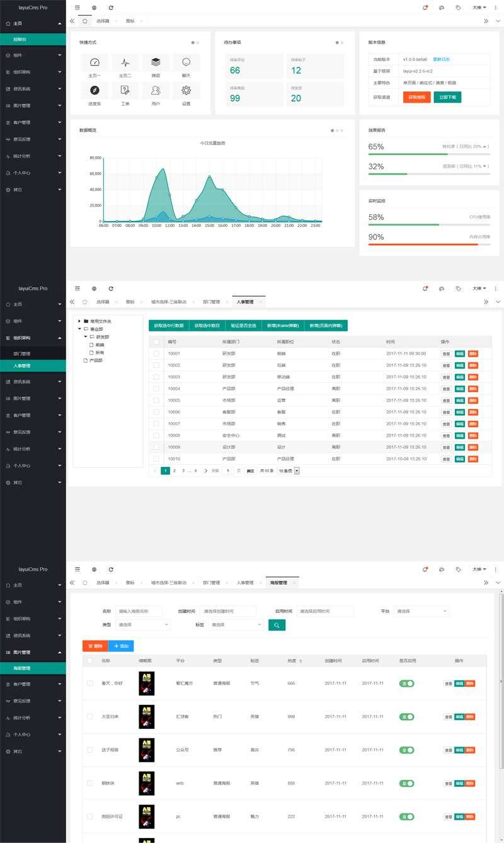Click the 名称 poster name input field
The height and width of the screenshot is (843, 504).
tap(139, 611)
